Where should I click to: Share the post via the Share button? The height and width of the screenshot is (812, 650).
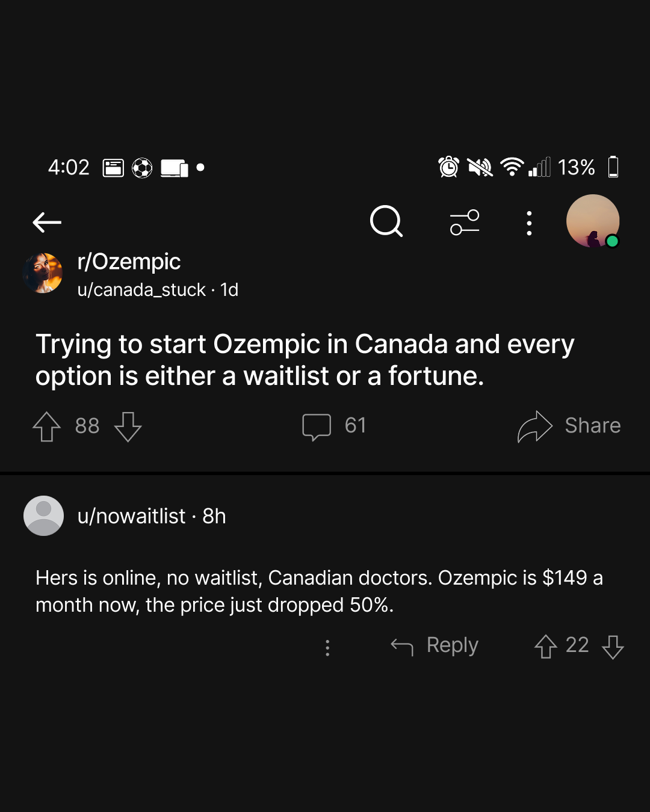(x=569, y=426)
